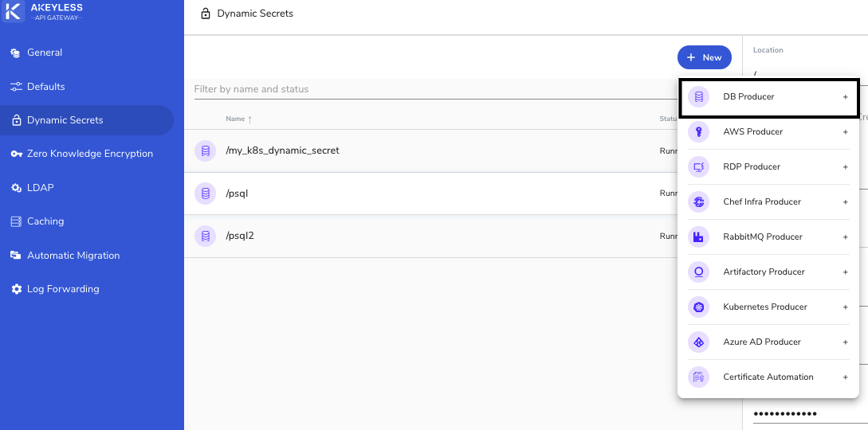Click the Dynamic Secrets lock icon in sidebar
The height and width of the screenshot is (430, 868).
click(x=17, y=120)
